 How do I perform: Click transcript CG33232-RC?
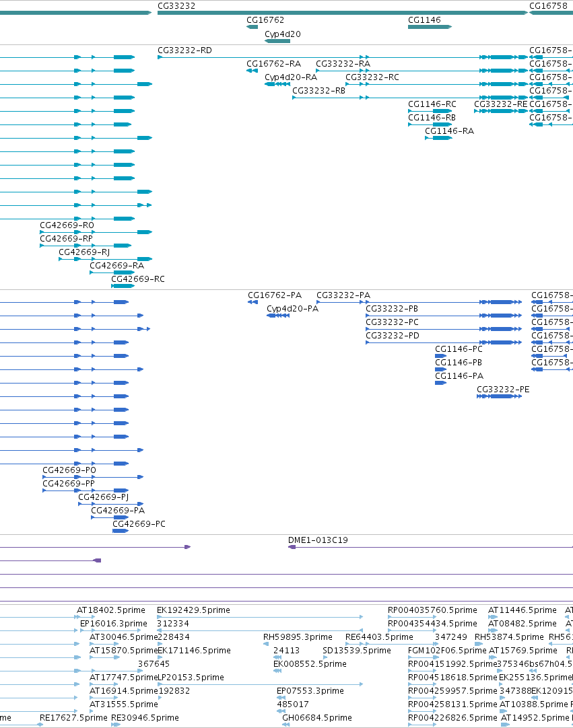(x=436, y=84)
